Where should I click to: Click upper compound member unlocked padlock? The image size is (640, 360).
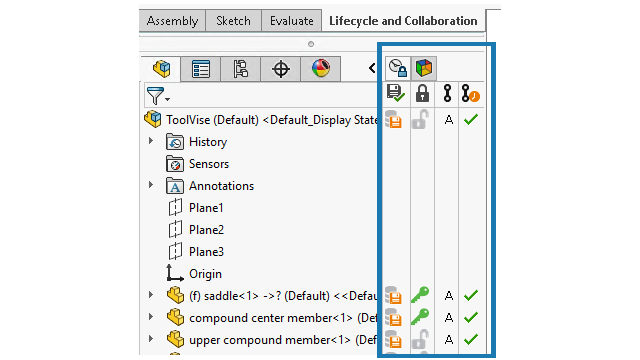coord(420,339)
